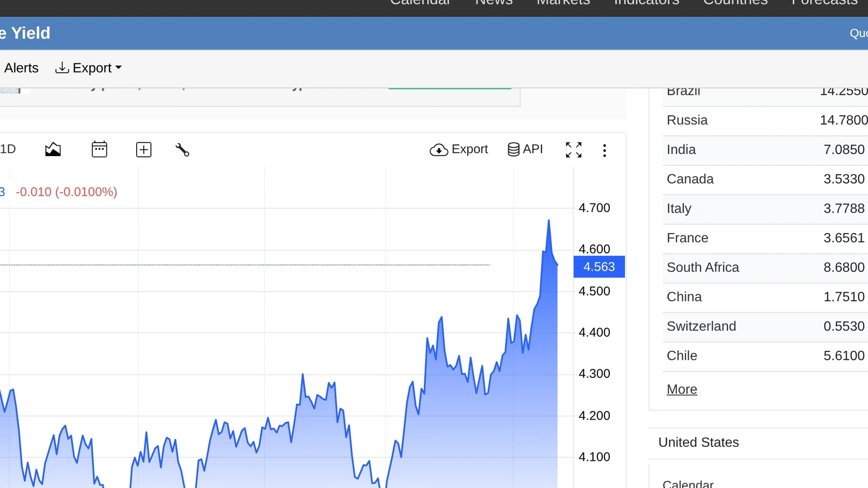Open chart settings wrench tool
868x488 pixels.
pos(182,150)
